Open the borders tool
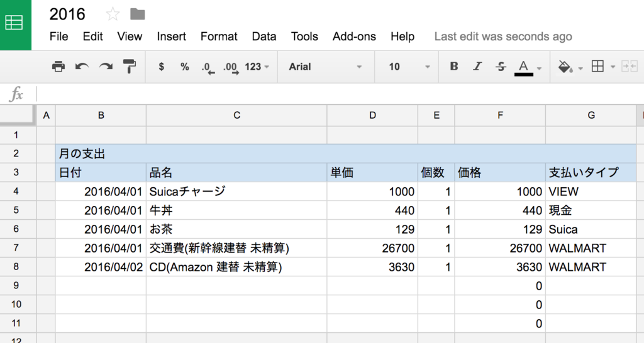 (x=597, y=67)
